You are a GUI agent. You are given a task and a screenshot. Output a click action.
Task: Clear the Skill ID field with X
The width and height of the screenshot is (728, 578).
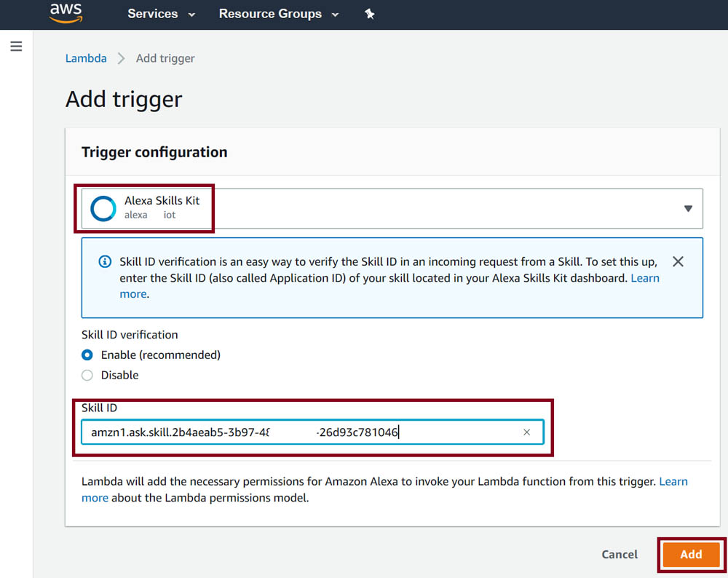[526, 432]
